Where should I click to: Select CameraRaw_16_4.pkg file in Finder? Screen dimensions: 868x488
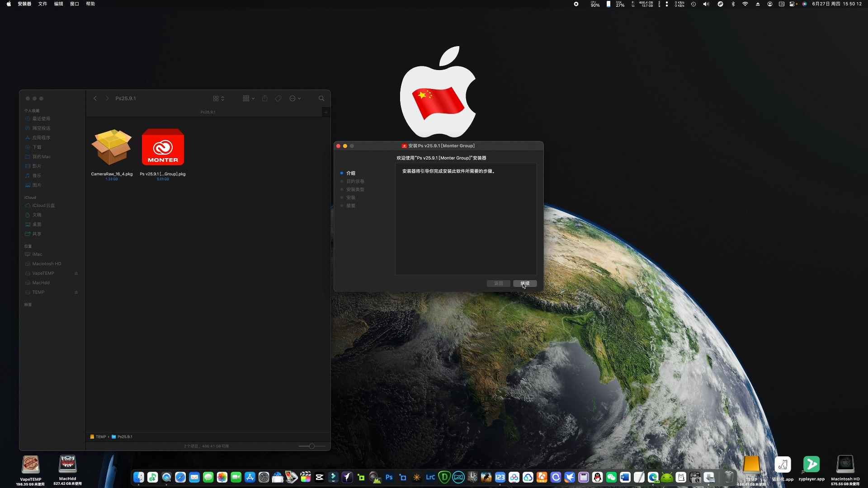click(112, 154)
